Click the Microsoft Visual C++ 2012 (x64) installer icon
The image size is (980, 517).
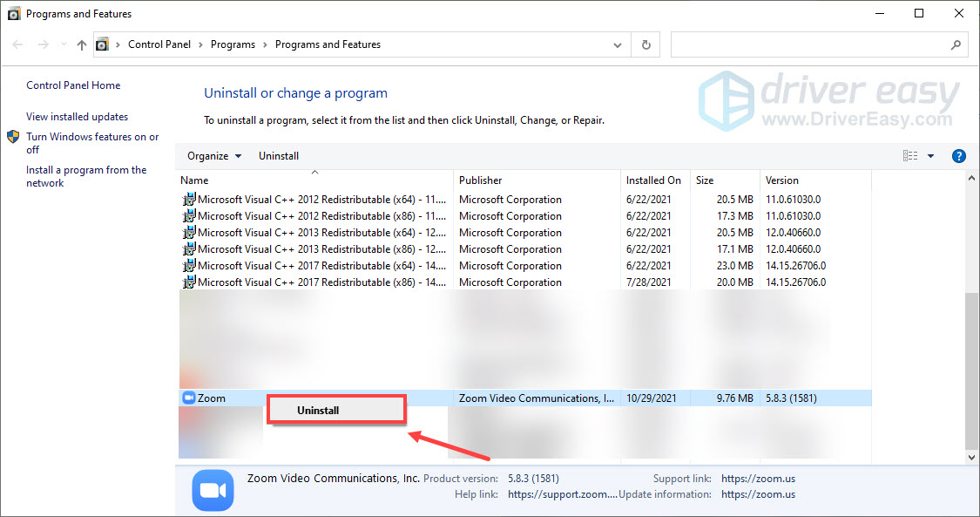189,199
